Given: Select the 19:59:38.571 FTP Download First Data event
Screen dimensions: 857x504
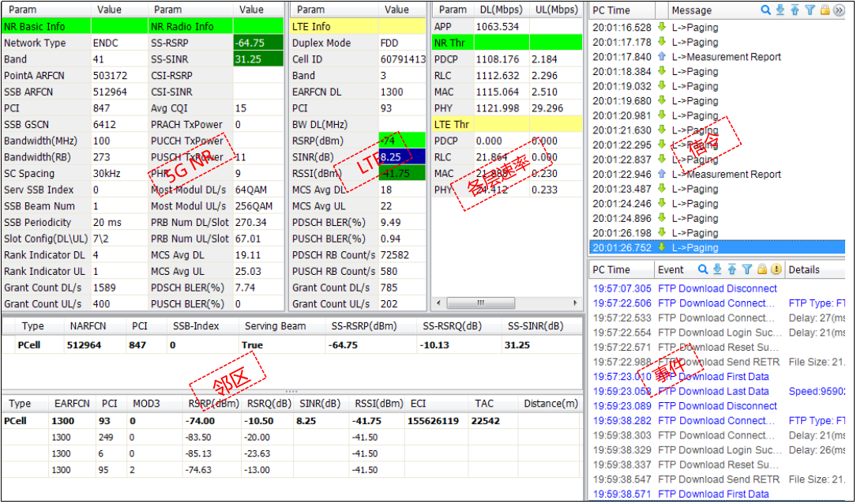Looking at the screenshot, I should click(x=717, y=495).
